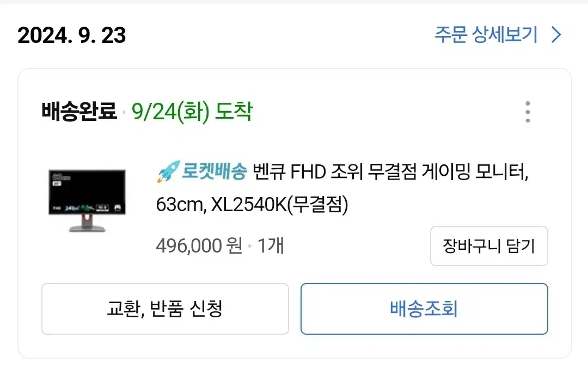Tap the blue 로켓배송 badge label

pyautogui.click(x=214, y=172)
